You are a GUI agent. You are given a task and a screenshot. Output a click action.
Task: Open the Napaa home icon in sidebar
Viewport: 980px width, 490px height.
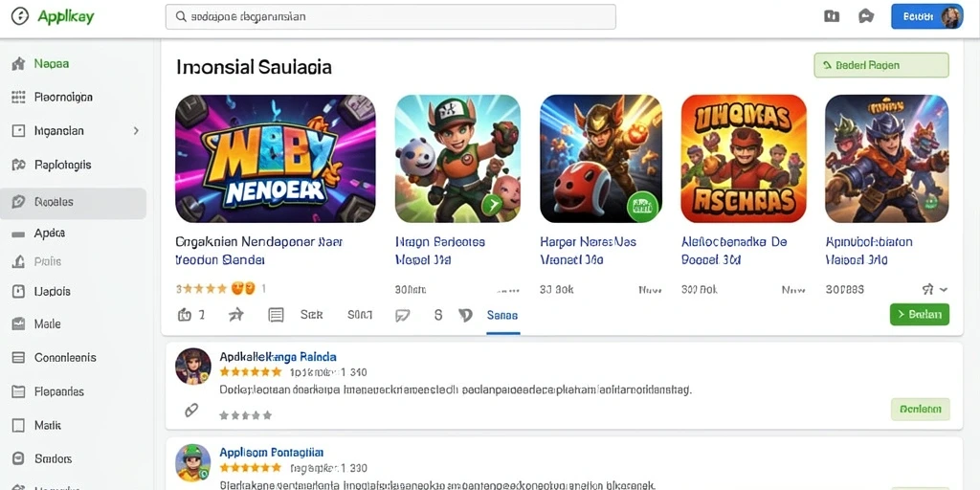coord(18,64)
